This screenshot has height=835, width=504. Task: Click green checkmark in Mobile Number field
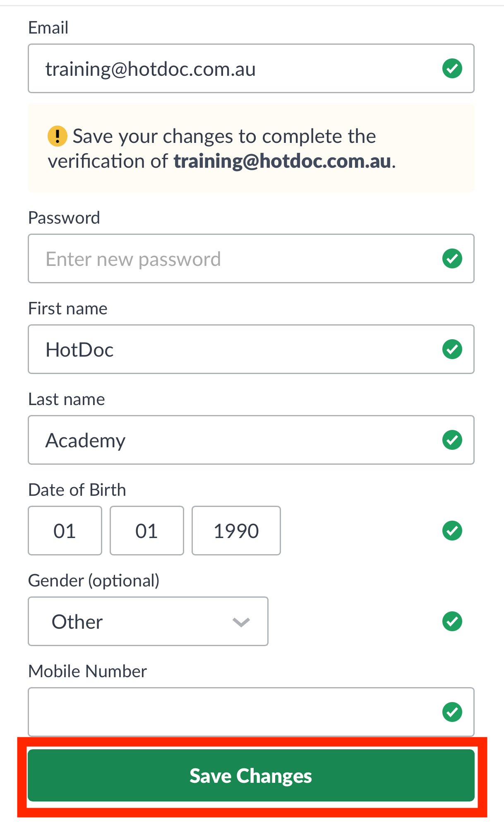click(x=452, y=712)
